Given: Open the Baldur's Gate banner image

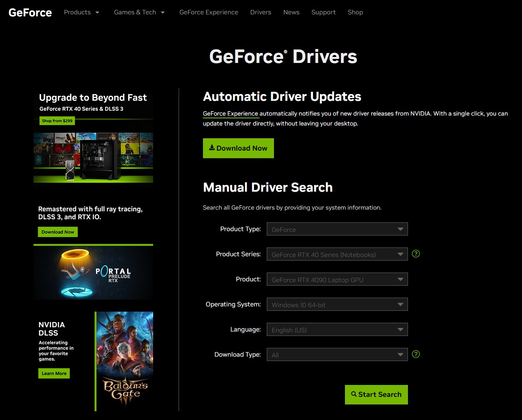Looking at the screenshot, I should click(x=124, y=361).
